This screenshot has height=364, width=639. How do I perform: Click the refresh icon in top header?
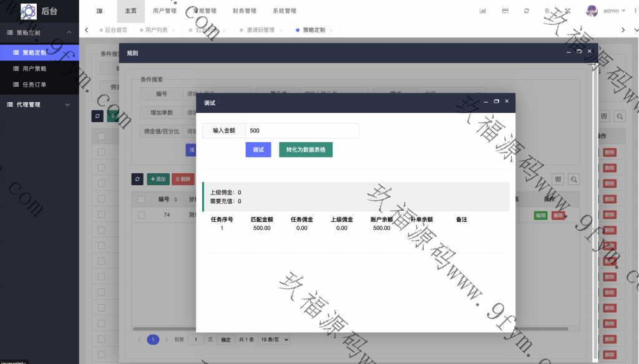tap(526, 11)
